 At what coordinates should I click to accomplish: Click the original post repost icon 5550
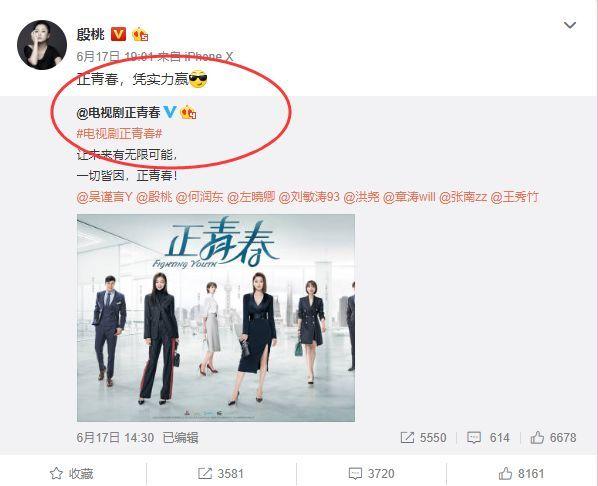423,438
